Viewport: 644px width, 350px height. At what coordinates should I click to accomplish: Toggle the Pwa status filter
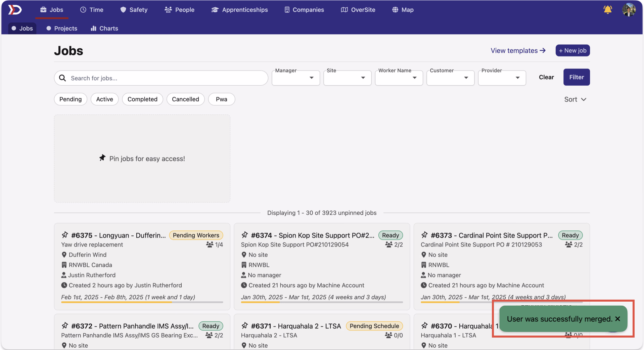pyautogui.click(x=221, y=99)
